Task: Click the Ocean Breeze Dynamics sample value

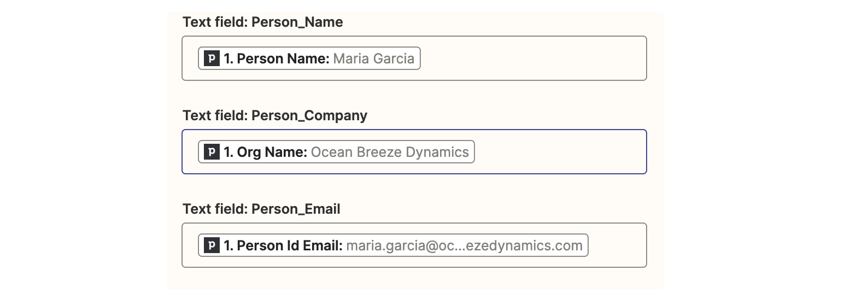Action: (390, 152)
